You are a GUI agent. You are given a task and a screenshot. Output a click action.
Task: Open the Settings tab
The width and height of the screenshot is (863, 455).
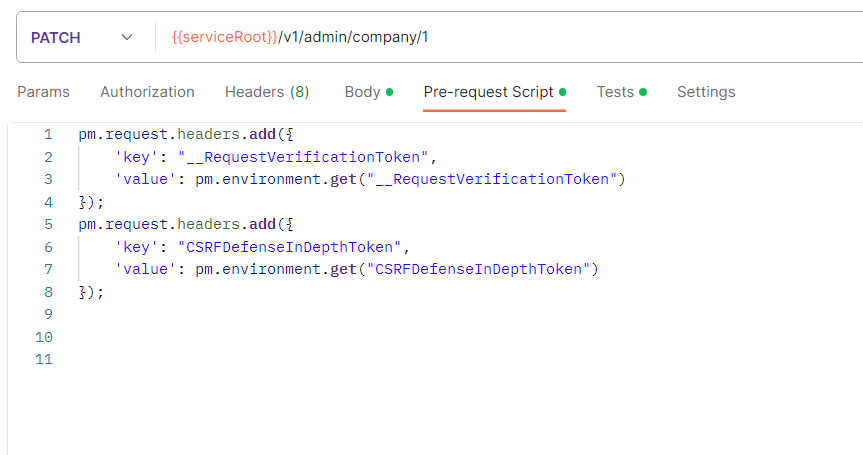point(706,92)
